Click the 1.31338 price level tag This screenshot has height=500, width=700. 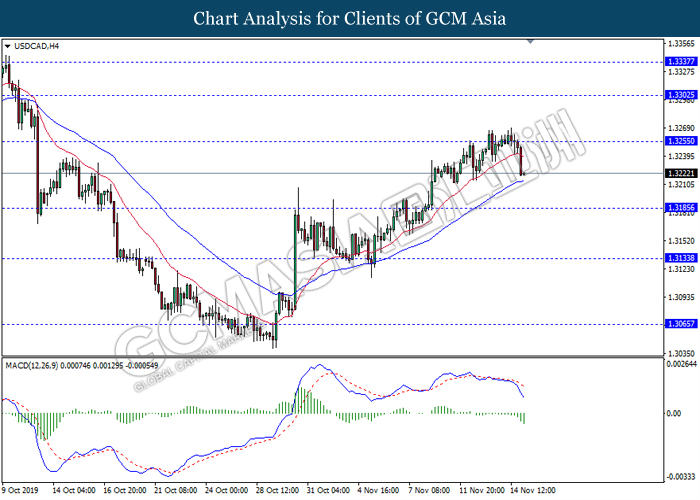[680, 258]
